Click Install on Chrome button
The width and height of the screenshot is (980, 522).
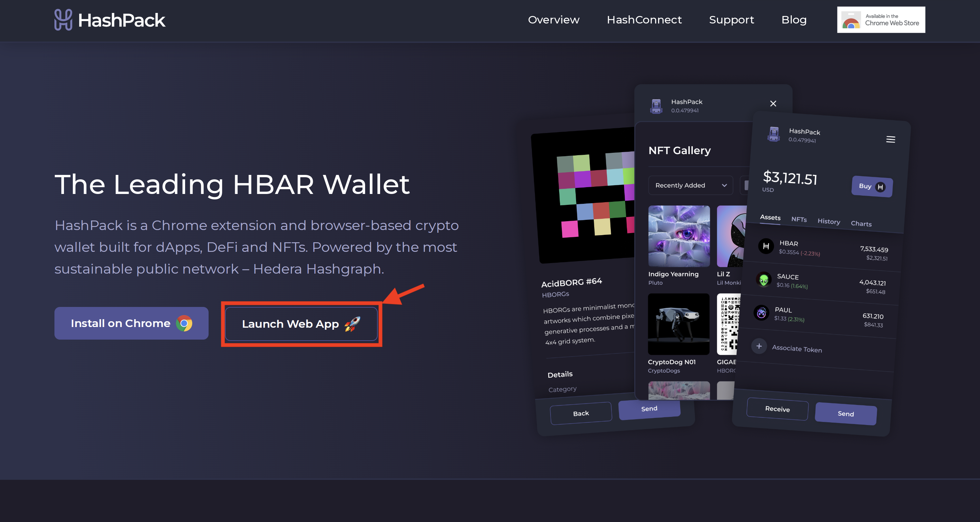(x=131, y=323)
